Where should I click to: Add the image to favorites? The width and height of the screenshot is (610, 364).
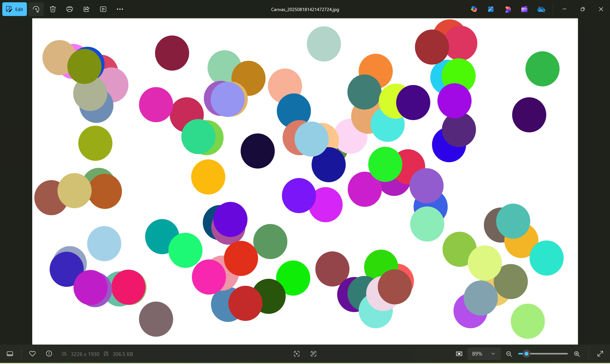32,354
